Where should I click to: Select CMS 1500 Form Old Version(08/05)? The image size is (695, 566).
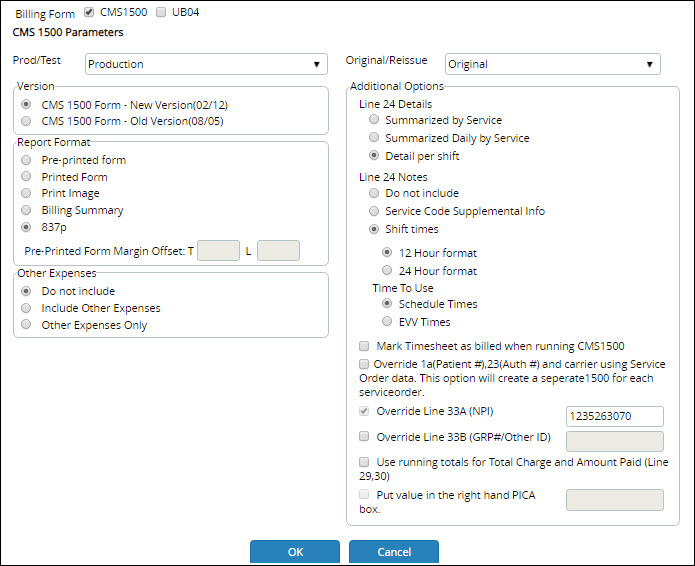click(26, 121)
